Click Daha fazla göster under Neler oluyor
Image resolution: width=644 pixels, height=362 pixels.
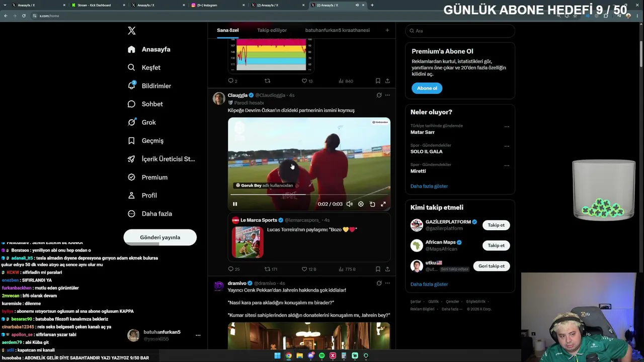pyautogui.click(x=429, y=186)
